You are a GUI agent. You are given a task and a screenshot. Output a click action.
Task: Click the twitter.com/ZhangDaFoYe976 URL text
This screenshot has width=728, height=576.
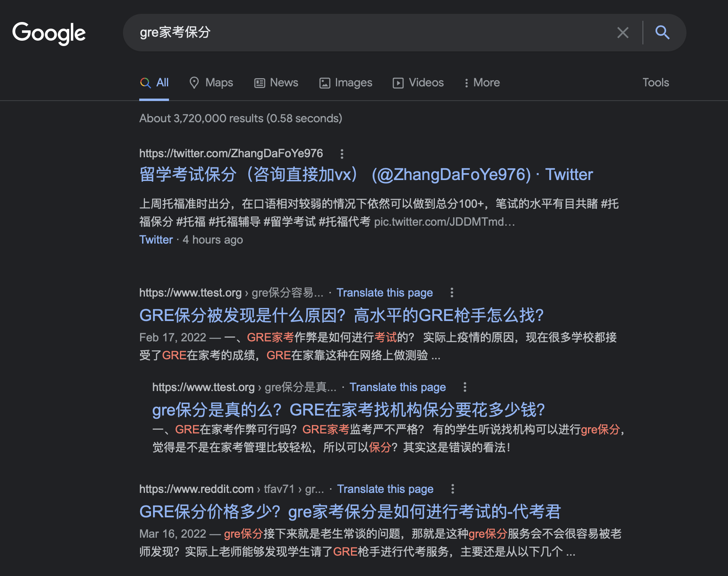231,153
